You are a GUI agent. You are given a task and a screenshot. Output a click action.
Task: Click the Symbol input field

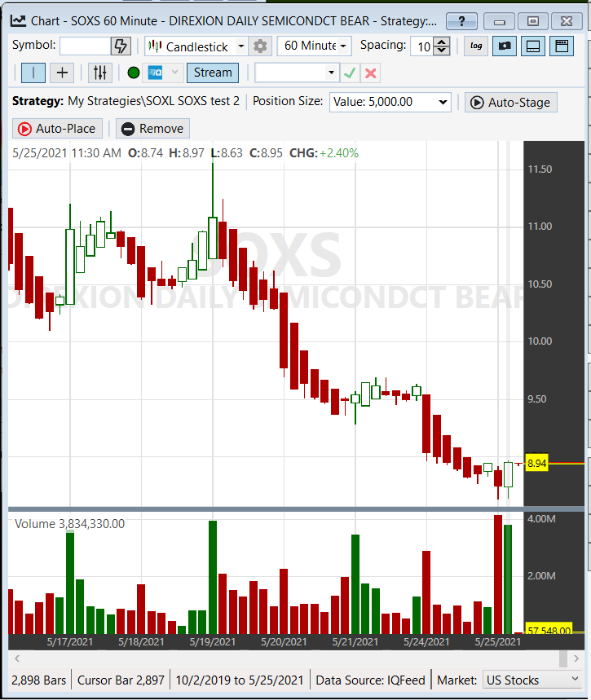pos(86,46)
